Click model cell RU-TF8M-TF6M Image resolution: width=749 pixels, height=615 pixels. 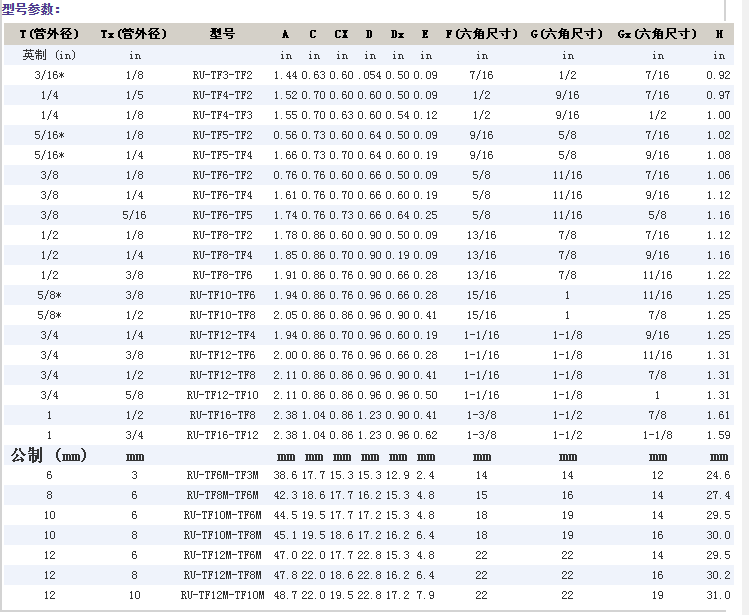222,496
